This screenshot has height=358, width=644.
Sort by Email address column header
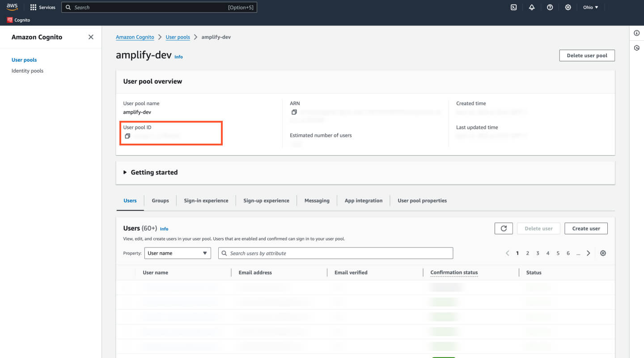[x=255, y=273]
